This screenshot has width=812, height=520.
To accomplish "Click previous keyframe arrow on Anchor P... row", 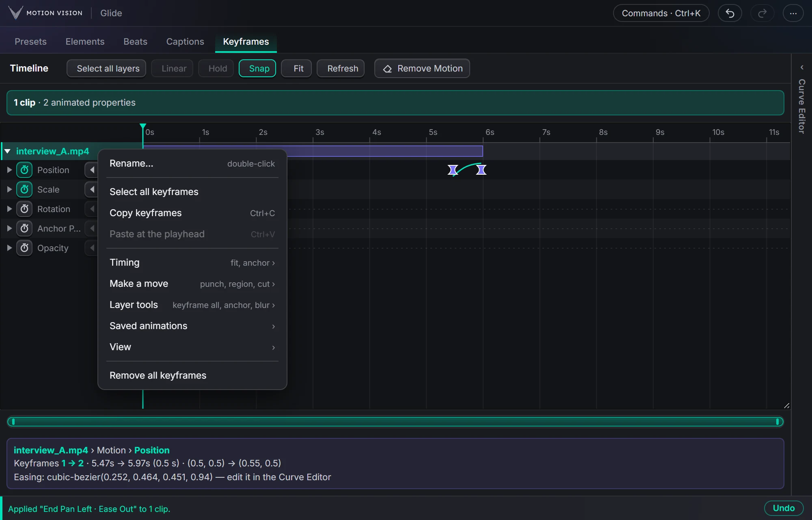I will click(x=92, y=228).
